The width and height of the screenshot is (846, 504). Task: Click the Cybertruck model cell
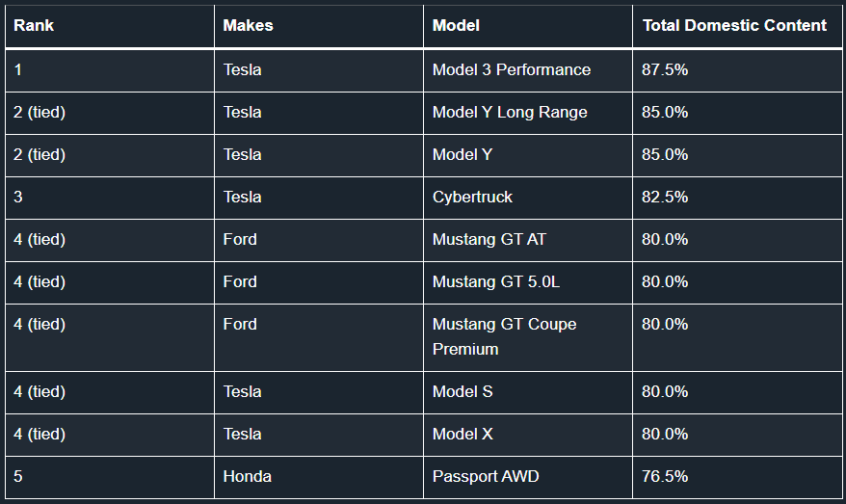[x=528, y=198]
